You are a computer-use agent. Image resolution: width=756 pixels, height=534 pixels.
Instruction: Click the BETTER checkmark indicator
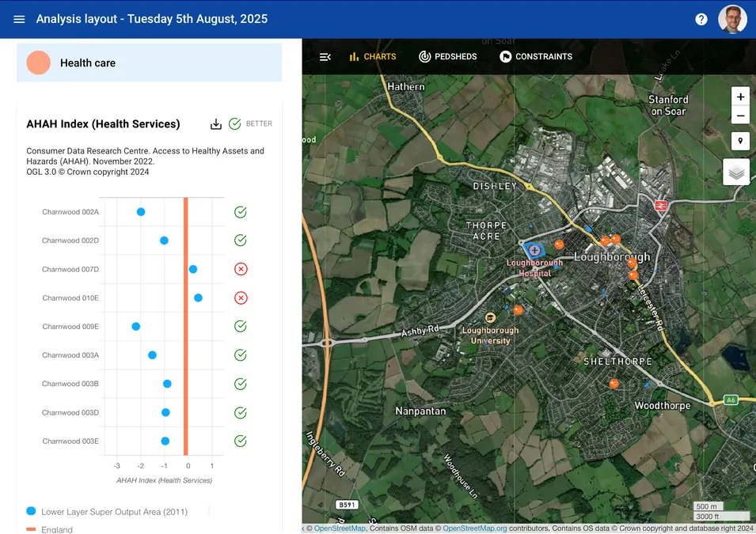point(235,124)
